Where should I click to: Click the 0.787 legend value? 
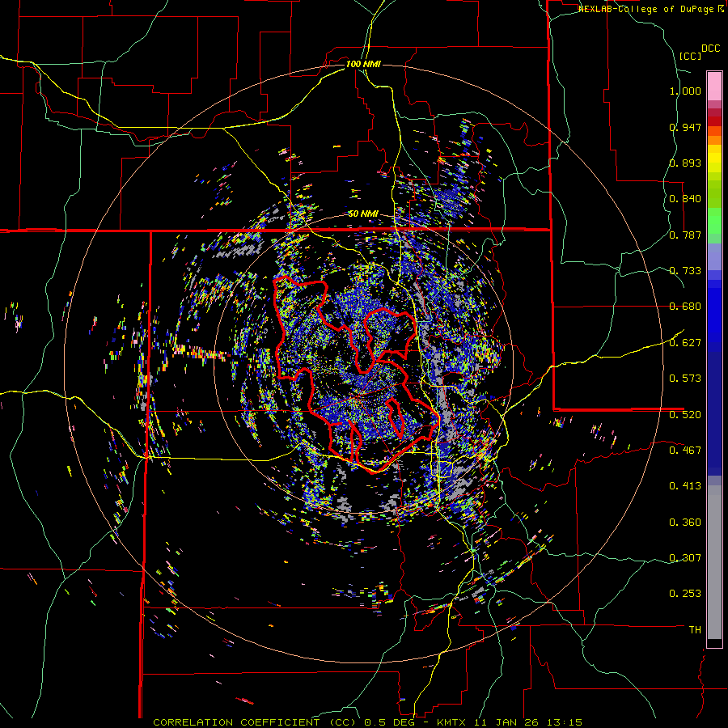point(685,235)
